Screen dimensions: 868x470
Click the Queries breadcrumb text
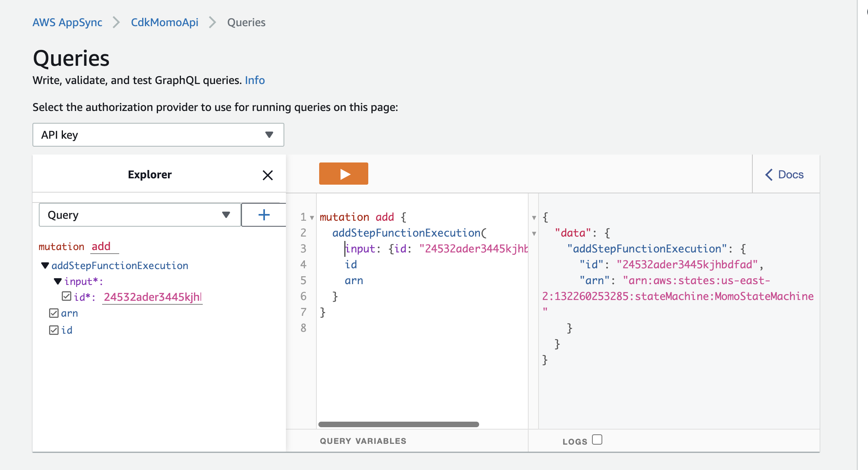point(246,22)
